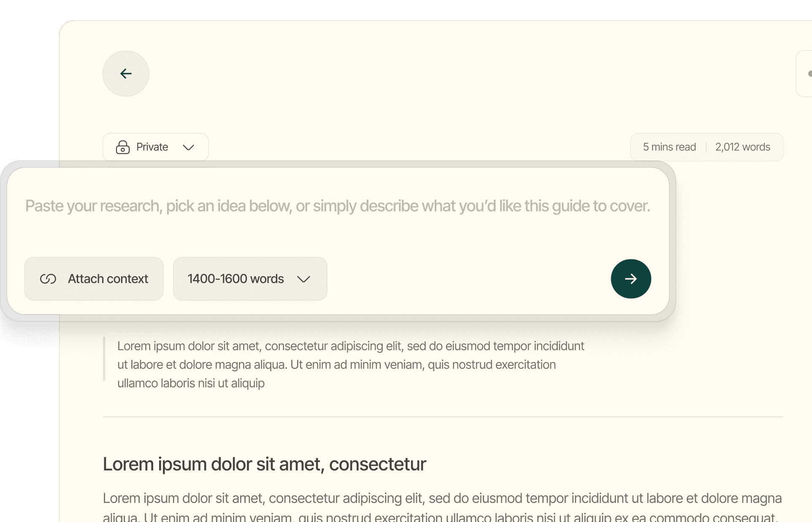Click the body paragraph under the heading
The height and width of the screenshot is (522, 812).
pyautogui.click(x=441, y=499)
